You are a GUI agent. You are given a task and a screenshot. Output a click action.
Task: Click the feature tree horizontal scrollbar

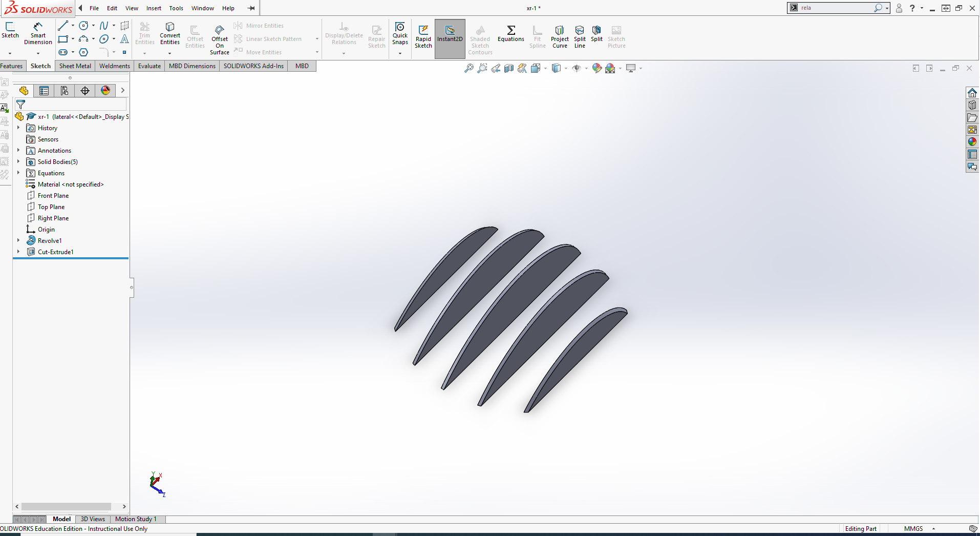point(67,506)
